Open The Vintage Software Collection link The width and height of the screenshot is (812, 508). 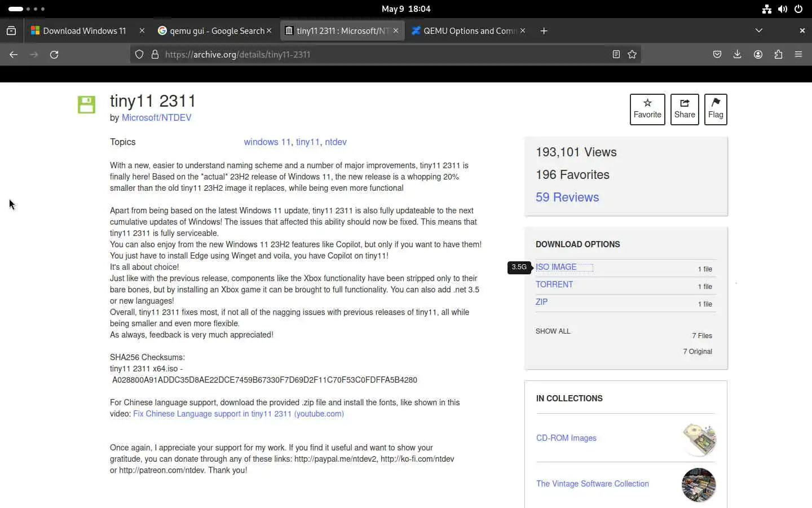pos(593,484)
